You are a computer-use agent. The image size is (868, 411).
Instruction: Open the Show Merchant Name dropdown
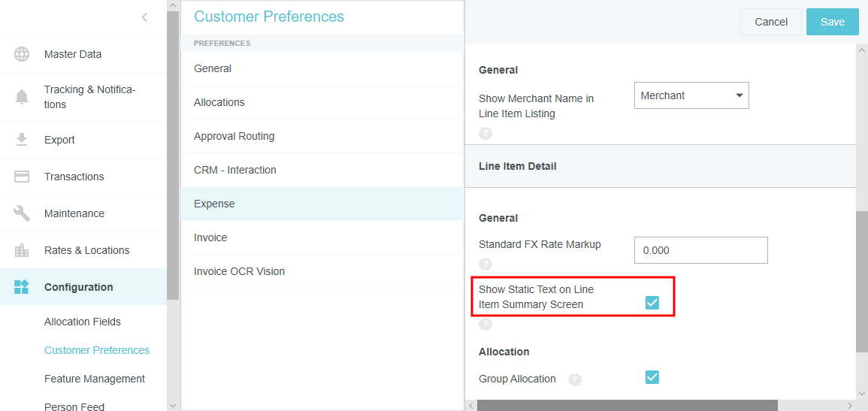coord(691,95)
